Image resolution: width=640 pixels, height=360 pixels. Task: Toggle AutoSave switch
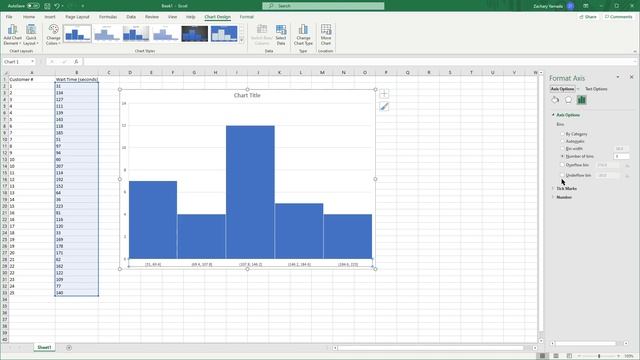pyautogui.click(x=33, y=6)
